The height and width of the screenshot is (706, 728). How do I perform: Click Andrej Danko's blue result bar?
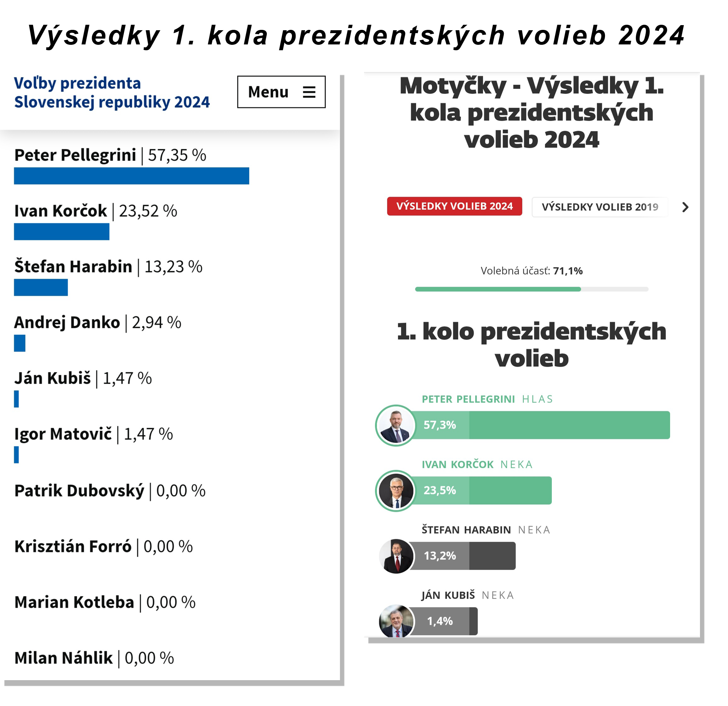[x=20, y=343]
